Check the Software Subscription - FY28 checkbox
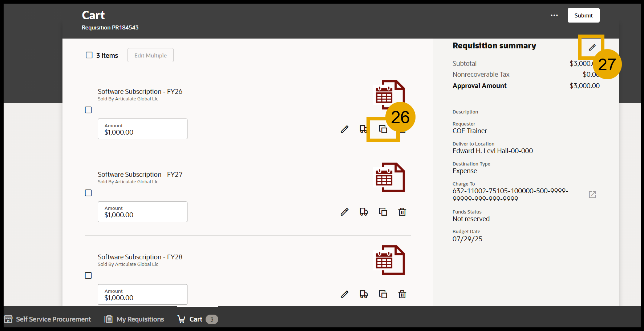 point(88,275)
